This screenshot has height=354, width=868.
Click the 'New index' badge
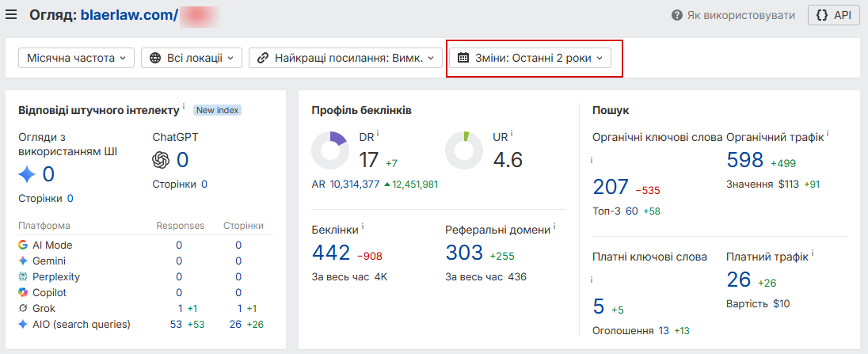tap(218, 110)
